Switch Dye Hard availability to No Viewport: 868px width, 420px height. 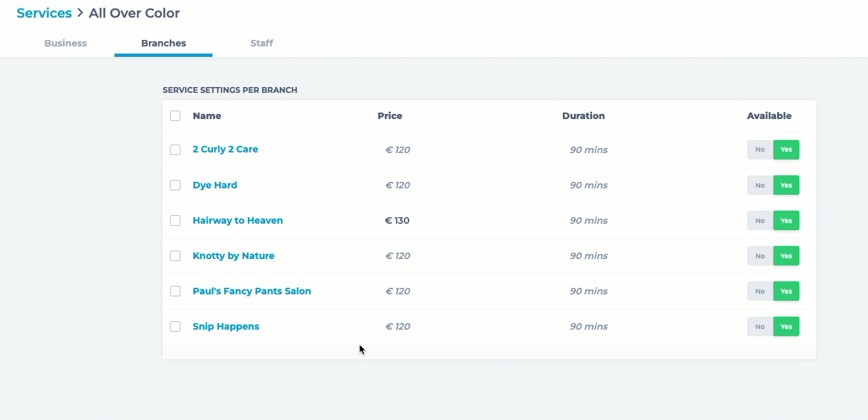click(759, 185)
